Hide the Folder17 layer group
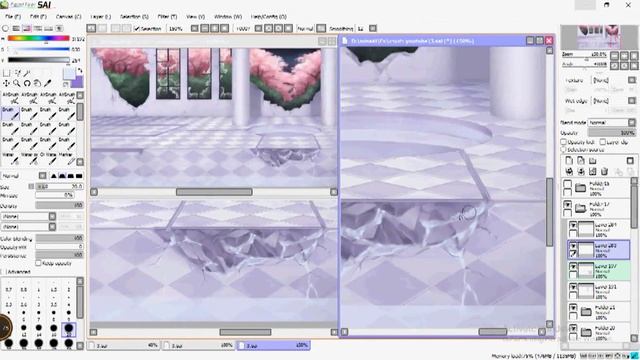 tap(567, 204)
